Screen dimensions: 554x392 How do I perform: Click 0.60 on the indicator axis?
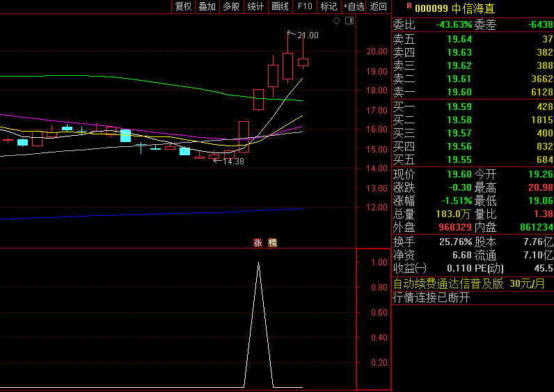(379, 313)
